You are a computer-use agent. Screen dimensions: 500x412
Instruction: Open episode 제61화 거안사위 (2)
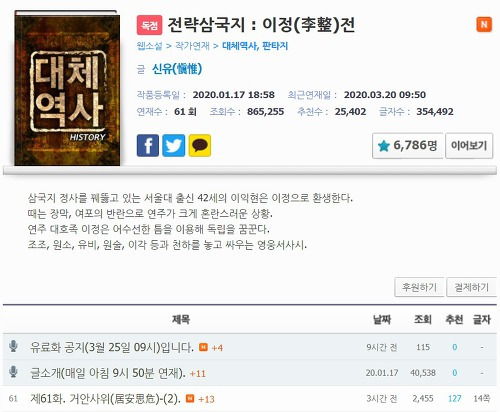pos(105,398)
